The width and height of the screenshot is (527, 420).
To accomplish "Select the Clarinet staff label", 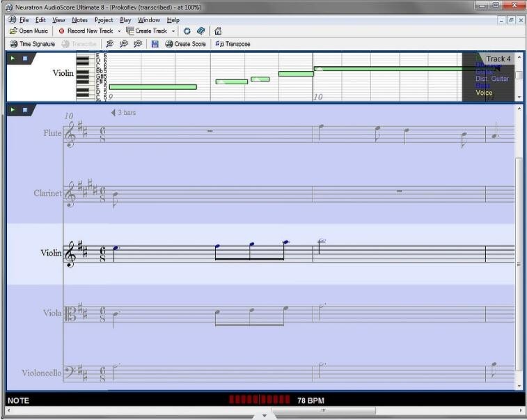I will [48, 193].
